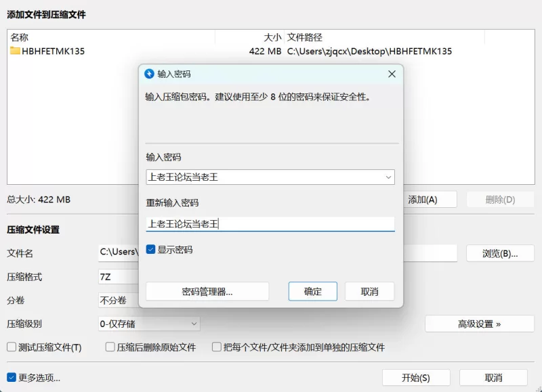Click the 文件路径 column header
Screen dimensions: 542x392
tap(304, 37)
